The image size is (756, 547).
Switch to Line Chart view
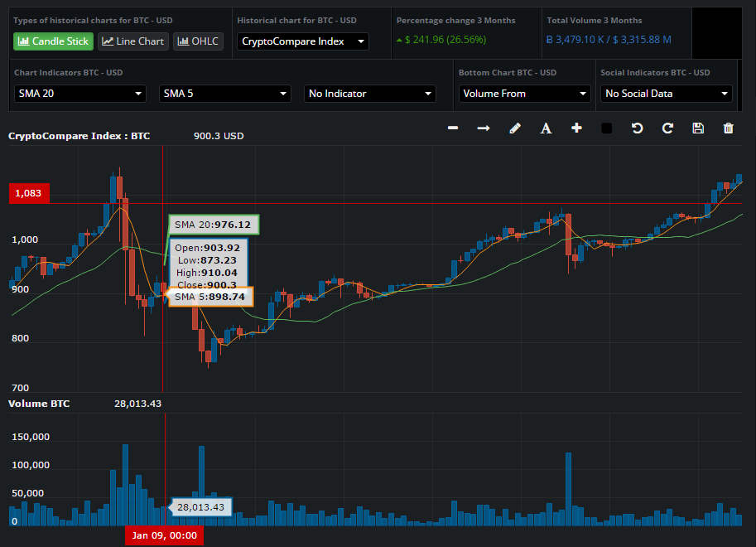(x=132, y=41)
